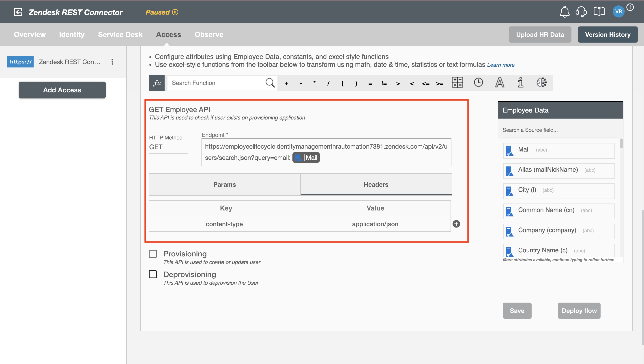
Task: Insert the less-than-or-equal operator
Action: pos(426,84)
